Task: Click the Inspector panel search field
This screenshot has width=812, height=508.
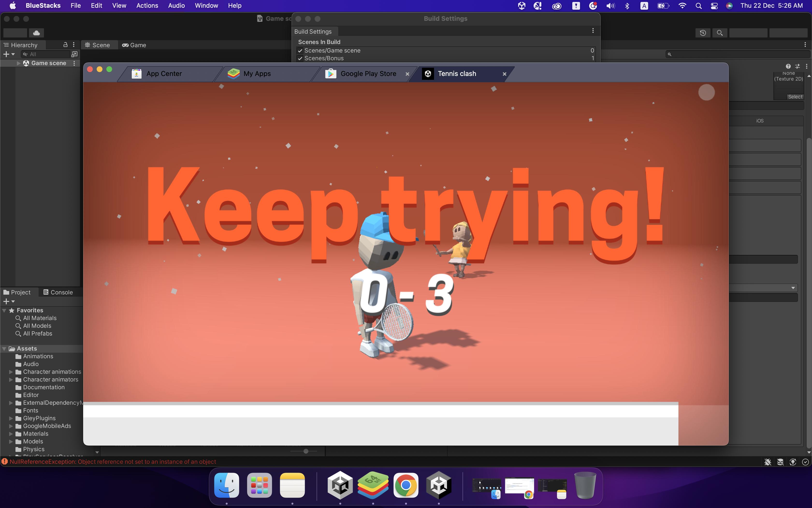Action: [x=738, y=54]
